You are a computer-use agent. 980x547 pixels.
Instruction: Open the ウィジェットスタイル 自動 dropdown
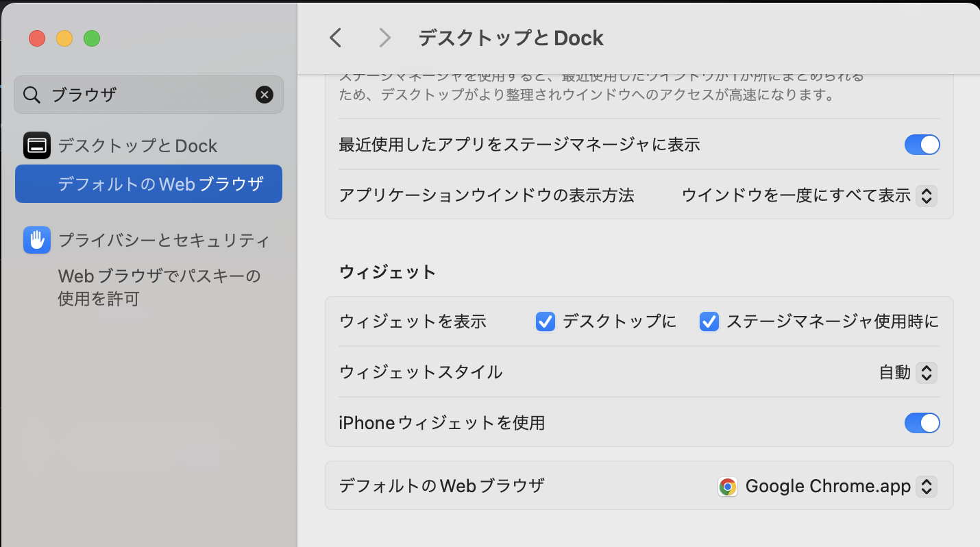click(926, 373)
